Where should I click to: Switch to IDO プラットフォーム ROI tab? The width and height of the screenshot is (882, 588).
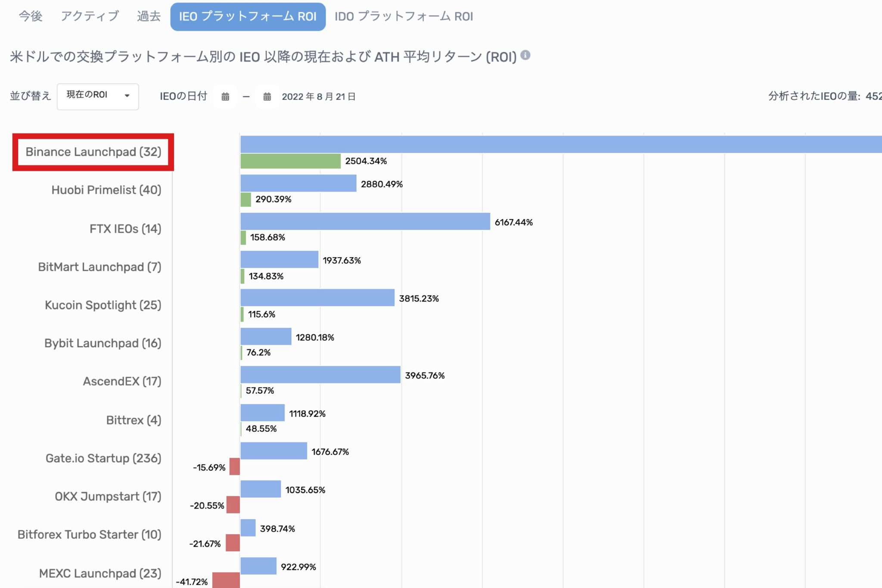coord(404,17)
